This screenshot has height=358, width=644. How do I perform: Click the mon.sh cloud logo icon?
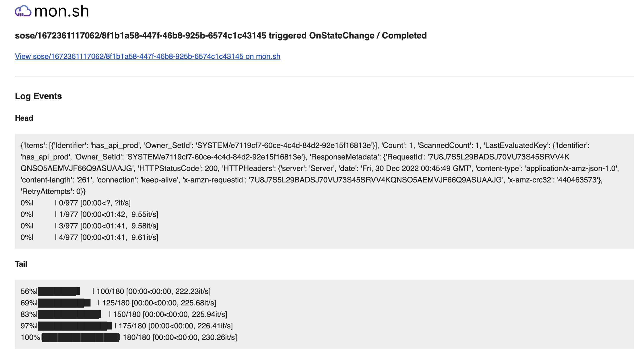pyautogui.click(x=23, y=11)
